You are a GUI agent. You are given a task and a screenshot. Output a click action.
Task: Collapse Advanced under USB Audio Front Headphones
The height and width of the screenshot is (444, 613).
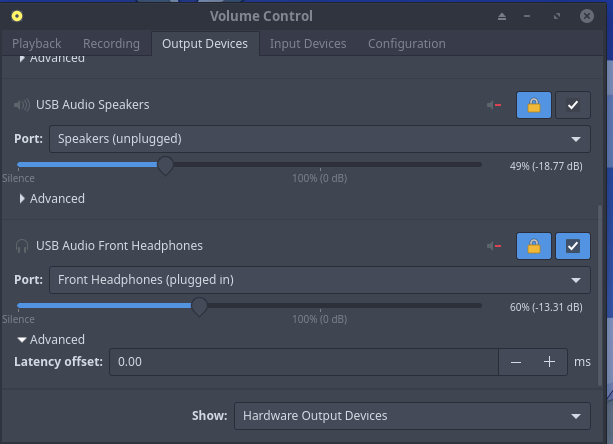(51, 340)
